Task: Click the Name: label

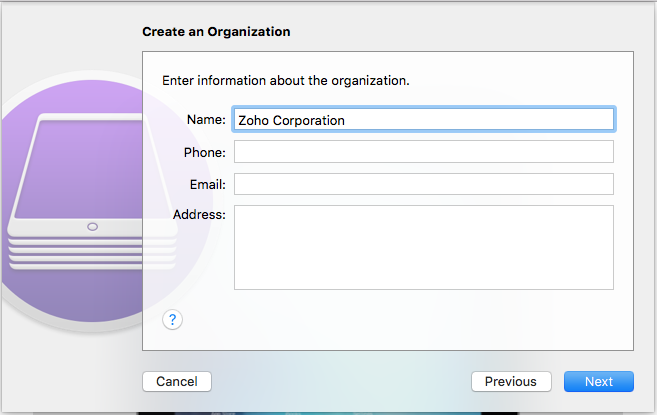Action: pos(206,120)
